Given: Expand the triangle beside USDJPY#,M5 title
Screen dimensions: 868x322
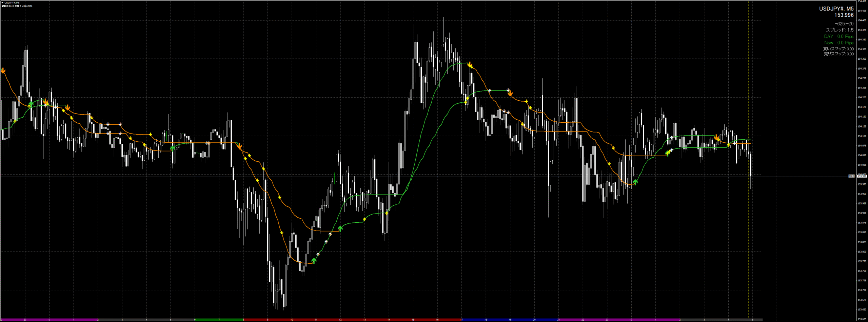Looking at the screenshot, I should [x=2, y=3].
